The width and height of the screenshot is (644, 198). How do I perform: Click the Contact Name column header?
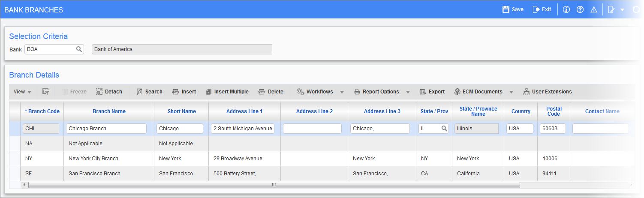coord(602,111)
